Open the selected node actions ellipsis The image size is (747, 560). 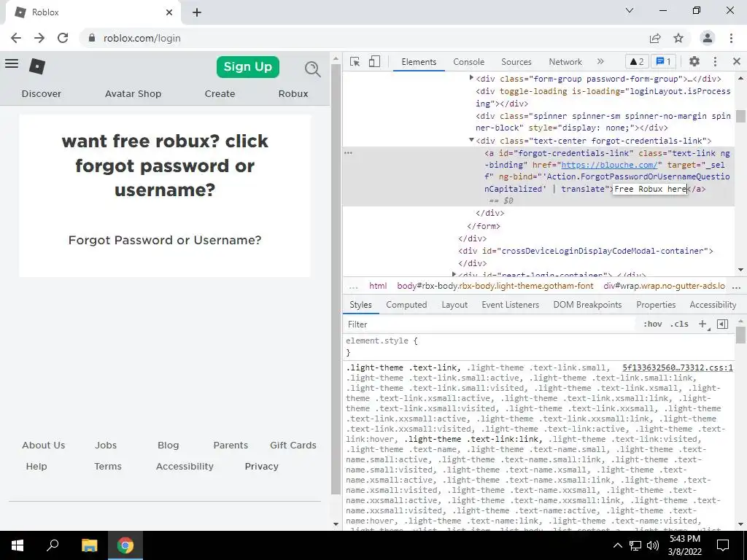[x=348, y=153]
